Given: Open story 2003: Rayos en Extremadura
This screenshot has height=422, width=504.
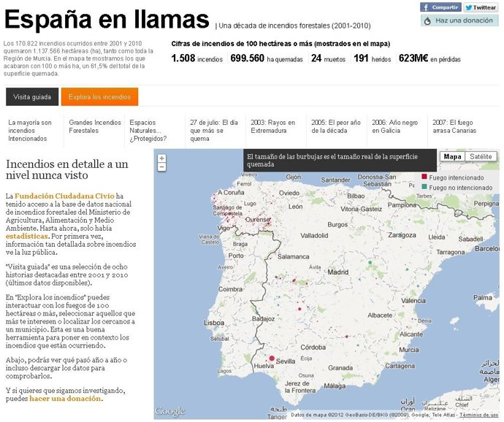Looking at the screenshot, I should [x=272, y=126].
